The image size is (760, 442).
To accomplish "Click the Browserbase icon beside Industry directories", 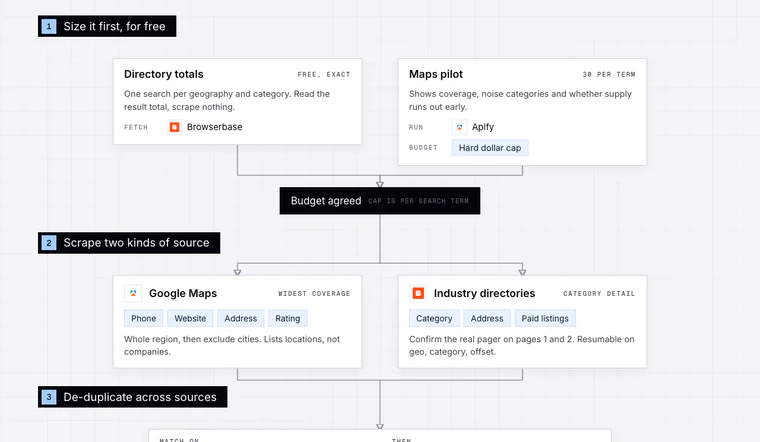I will point(418,293).
